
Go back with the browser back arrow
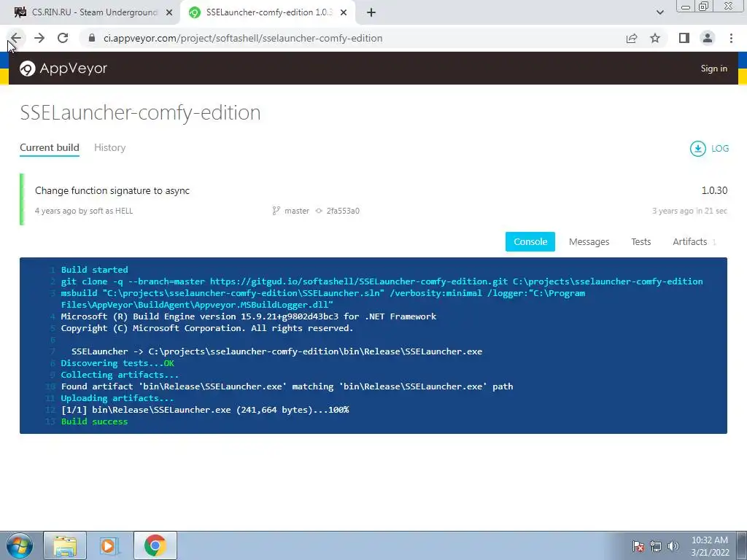pos(16,38)
